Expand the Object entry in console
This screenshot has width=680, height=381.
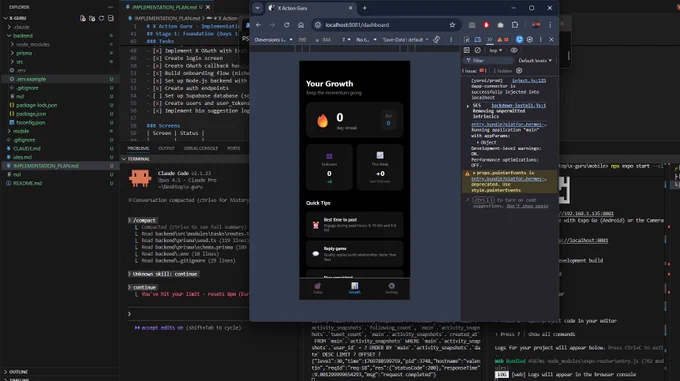[x=486, y=142]
